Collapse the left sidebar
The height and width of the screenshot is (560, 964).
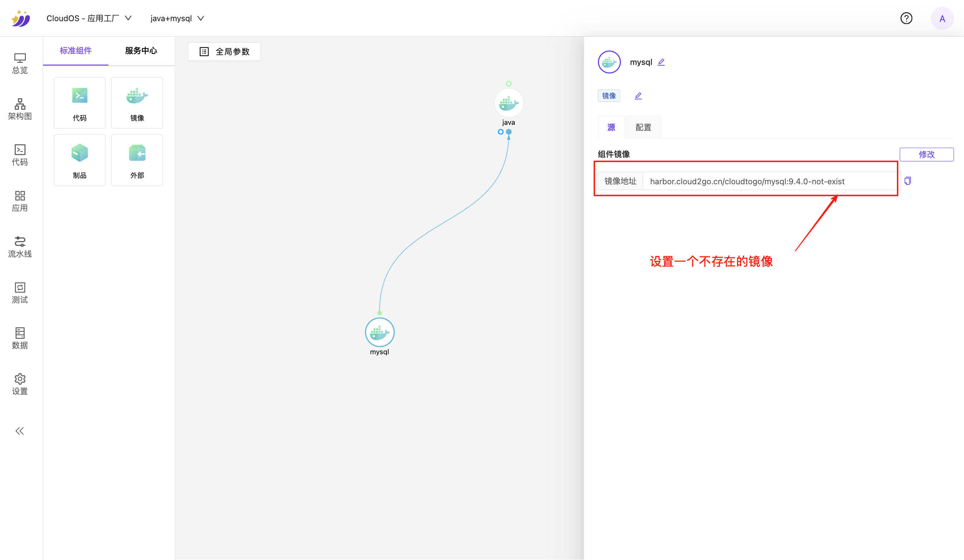coord(20,431)
